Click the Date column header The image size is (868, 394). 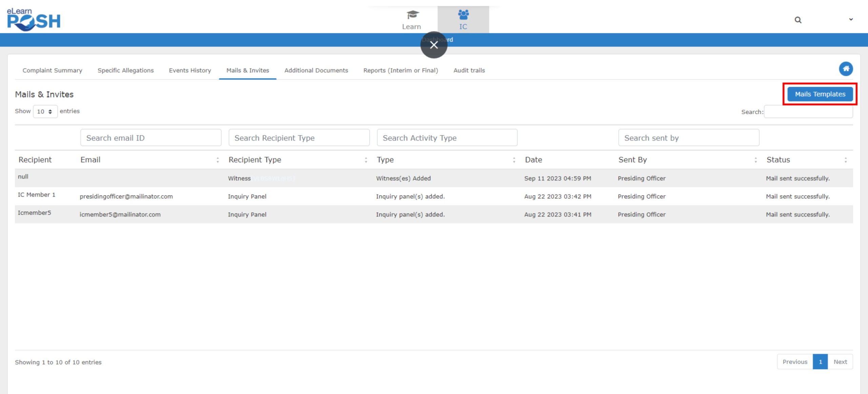point(533,160)
